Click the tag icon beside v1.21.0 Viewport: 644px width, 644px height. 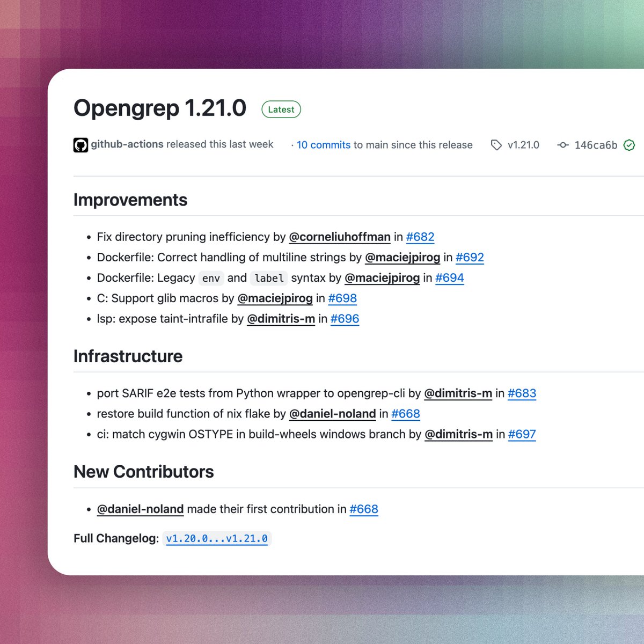(x=496, y=145)
